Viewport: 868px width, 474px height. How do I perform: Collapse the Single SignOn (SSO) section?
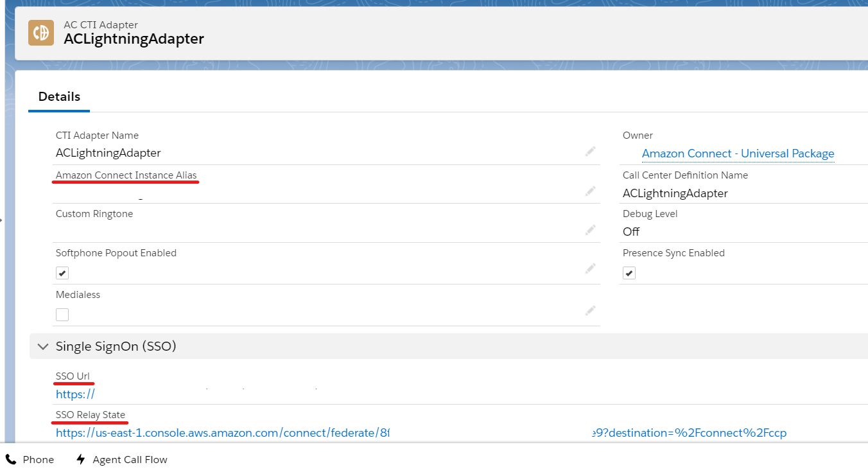(x=43, y=346)
